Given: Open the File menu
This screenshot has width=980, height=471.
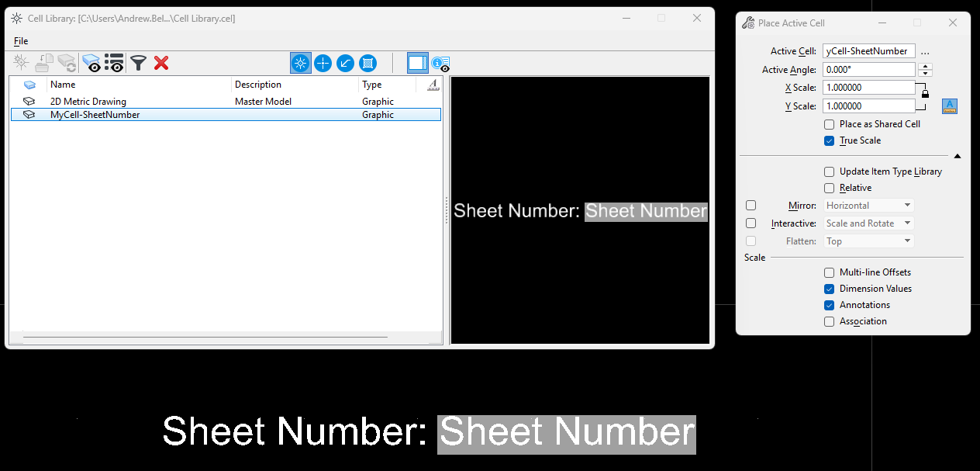Looking at the screenshot, I should click(21, 41).
